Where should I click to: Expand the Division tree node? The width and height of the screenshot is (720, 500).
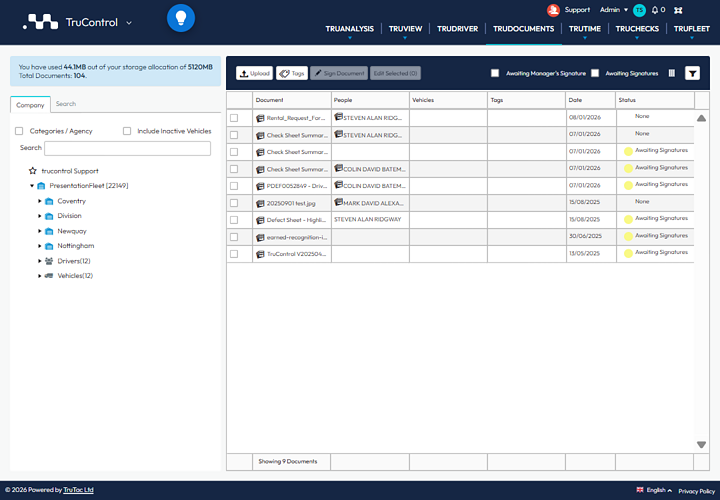(x=39, y=216)
